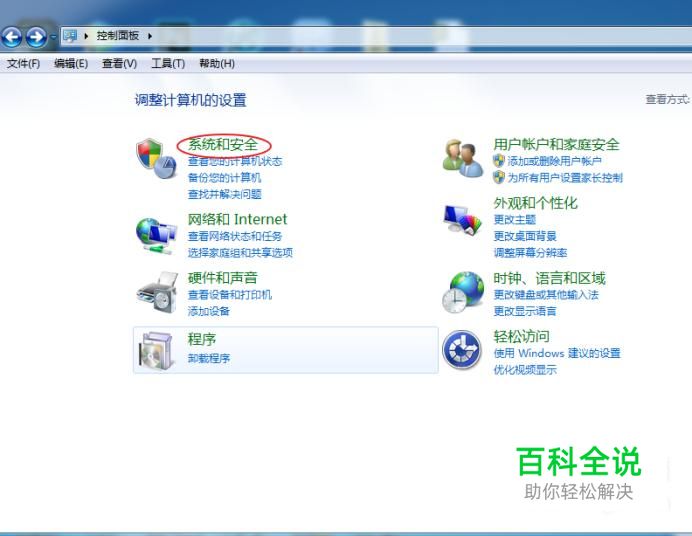Expand arrow after 控制面板 in address bar

[x=150, y=36]
